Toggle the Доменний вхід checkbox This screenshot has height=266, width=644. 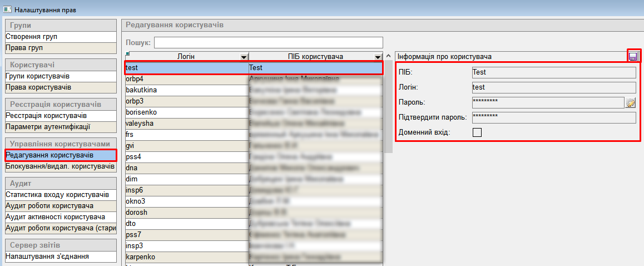point(477,132)
